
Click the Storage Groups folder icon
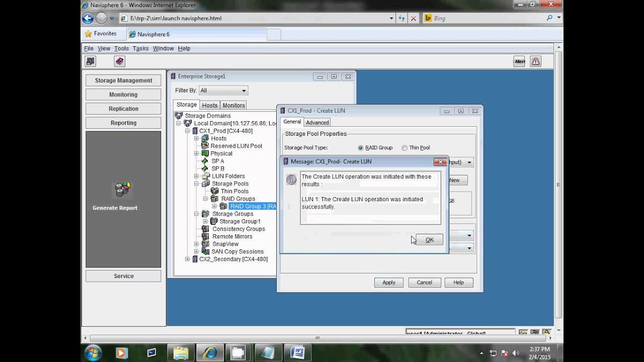[205, 214]
